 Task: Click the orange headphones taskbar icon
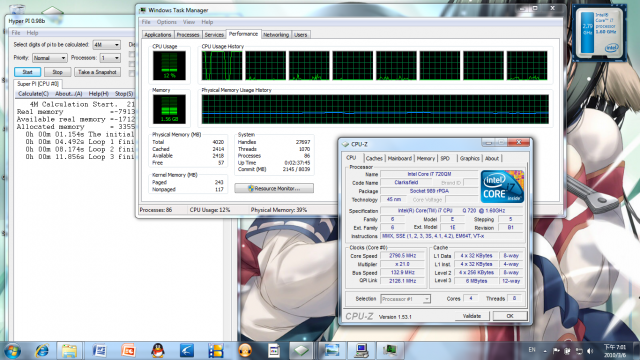[x=245, y=351]
